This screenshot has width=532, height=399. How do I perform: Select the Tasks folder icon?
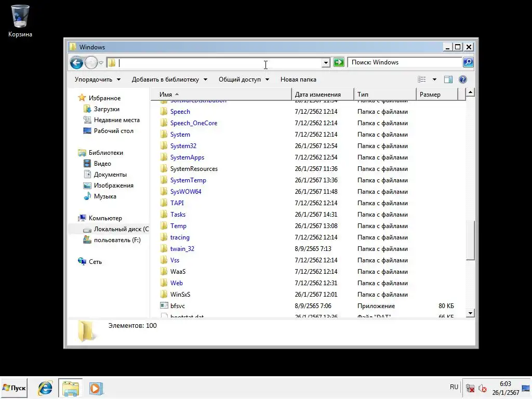pos(164,215)
